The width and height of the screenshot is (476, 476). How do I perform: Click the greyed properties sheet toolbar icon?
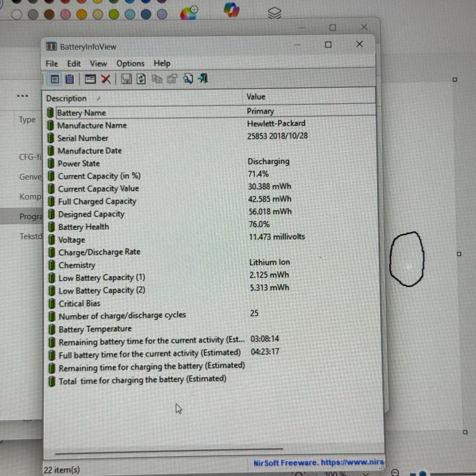pyautogui.click(x=173, y=79)
